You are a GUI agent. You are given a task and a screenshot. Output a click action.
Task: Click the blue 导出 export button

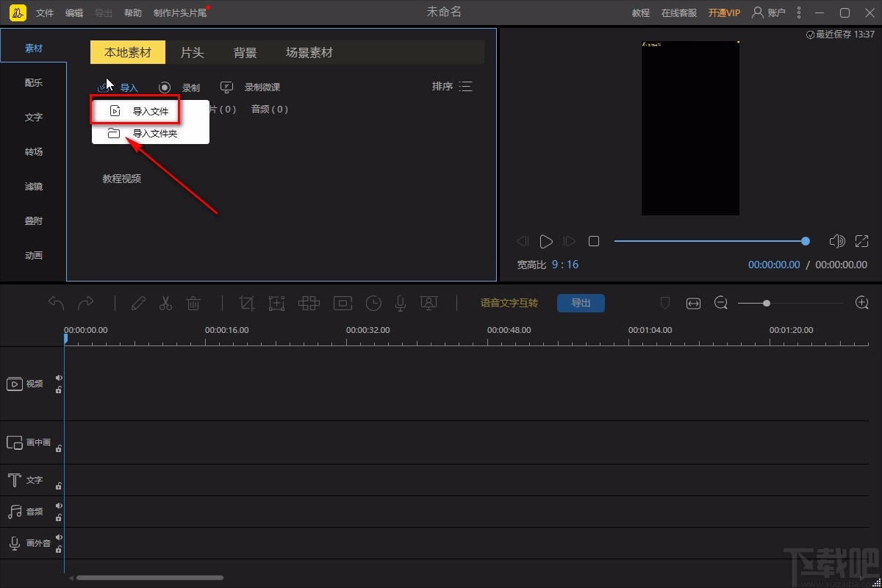[581, 303]
